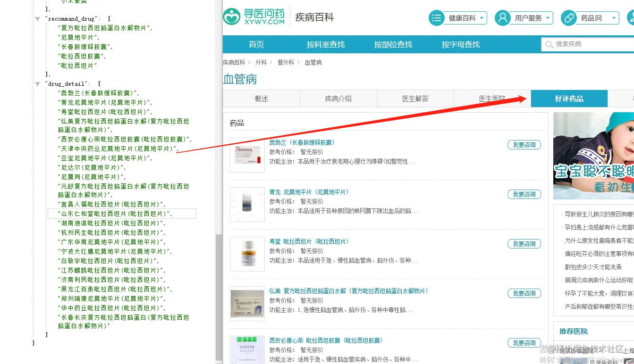Open article 产后抑郁症都有哪些常识性
This screenshot has height=364, width=634.
tap(599, 306)
